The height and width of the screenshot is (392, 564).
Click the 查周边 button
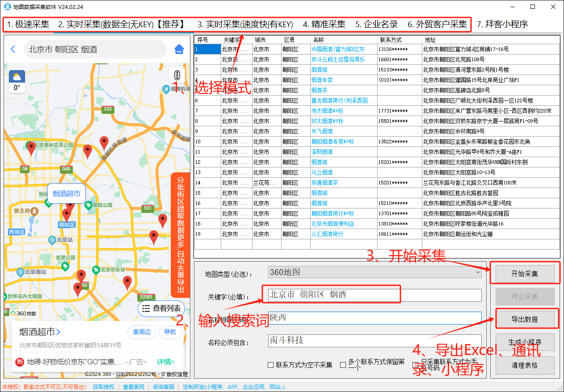[x=142, y=332]
